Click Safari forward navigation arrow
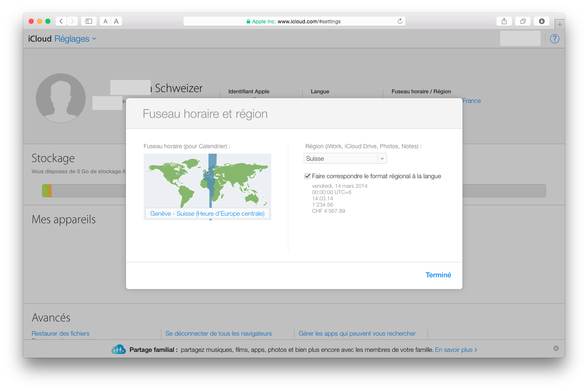Screen dimensions: 588x391 click(72, 21)
